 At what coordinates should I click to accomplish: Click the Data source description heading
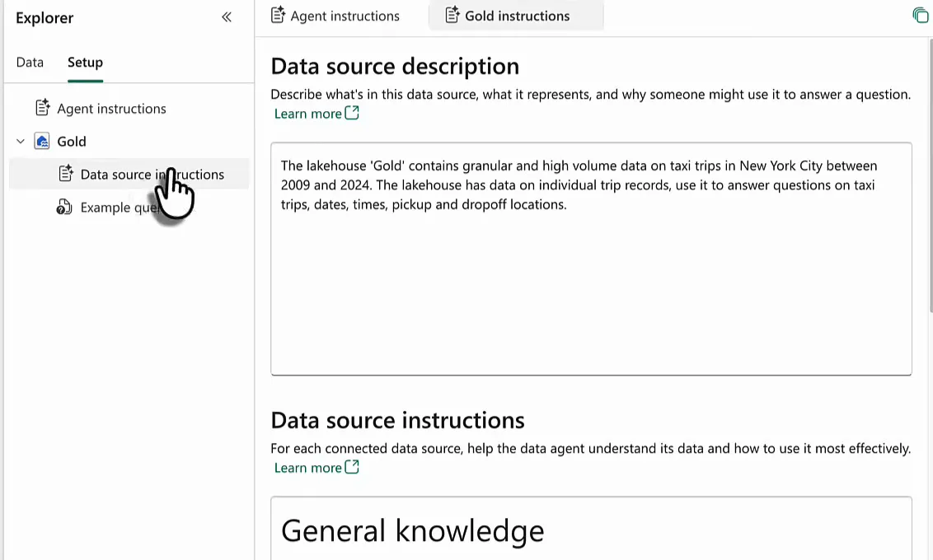coord(395,66)
